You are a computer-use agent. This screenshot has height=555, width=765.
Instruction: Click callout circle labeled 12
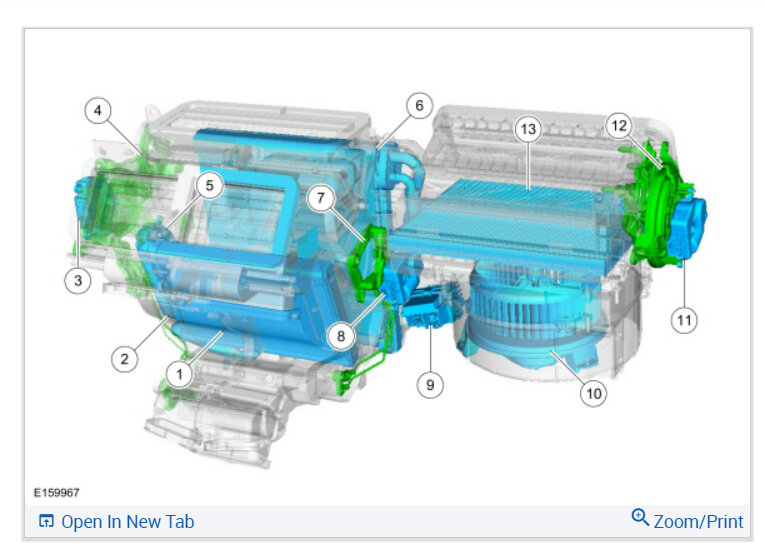point(619,126)
